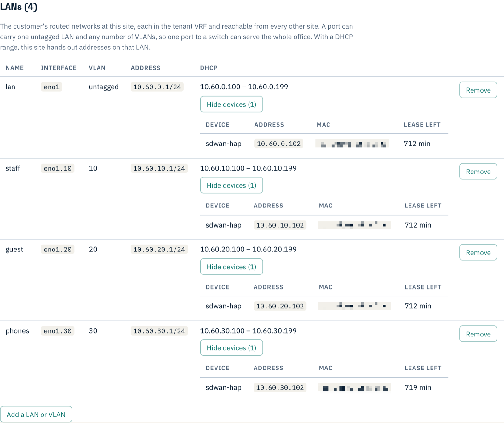Image resolution: width=504 pixels, height=423 pixels.
Task: Click device address 10.60.30.102
Action: (280, 387)
